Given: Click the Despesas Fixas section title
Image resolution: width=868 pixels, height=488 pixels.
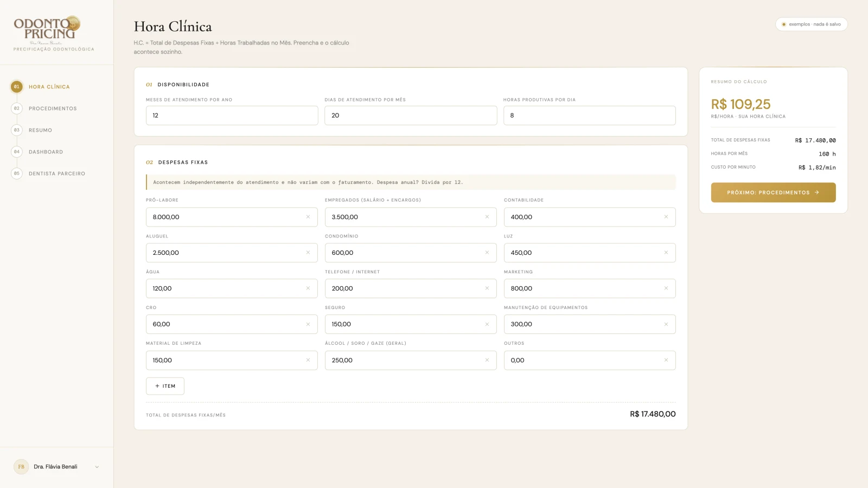Looking at the screenshot, I should [183, 162].
